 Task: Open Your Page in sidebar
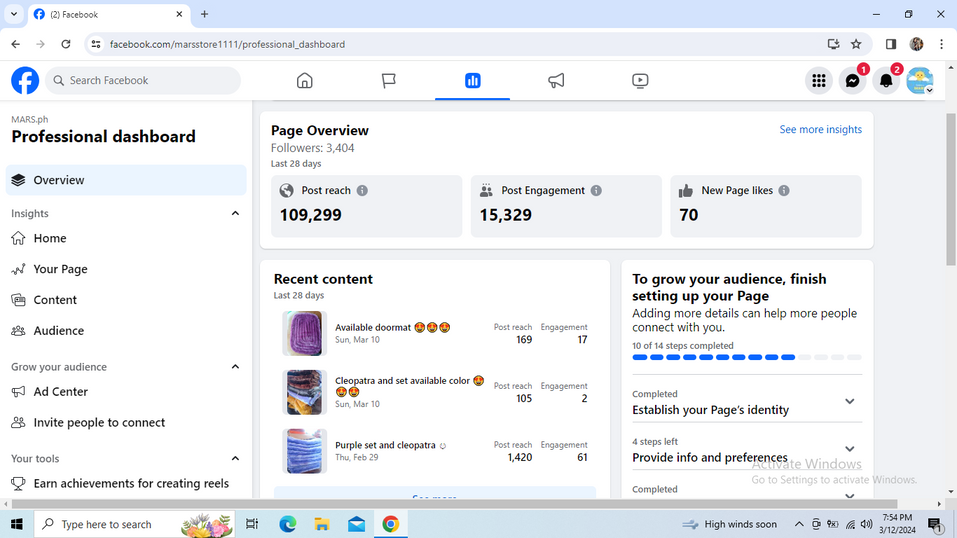(126, 269)
